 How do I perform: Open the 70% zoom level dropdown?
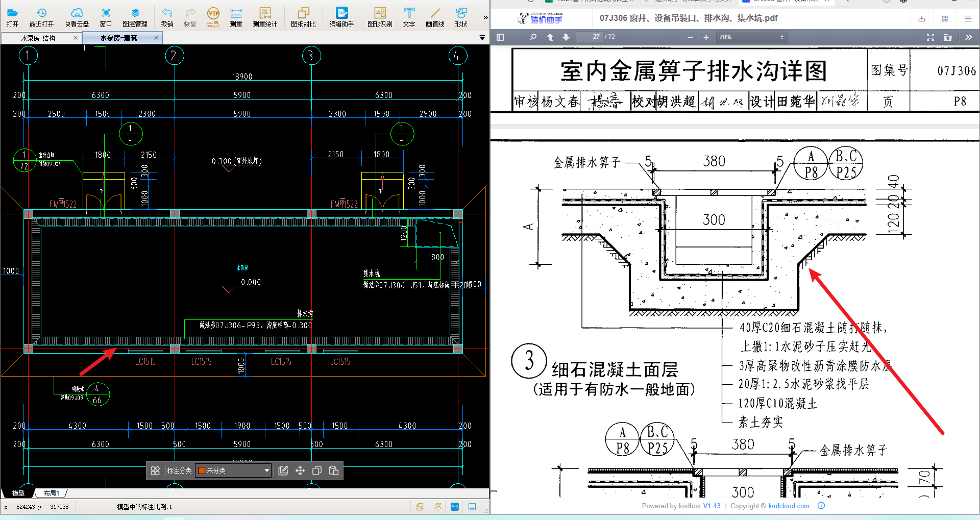[752, 37]
